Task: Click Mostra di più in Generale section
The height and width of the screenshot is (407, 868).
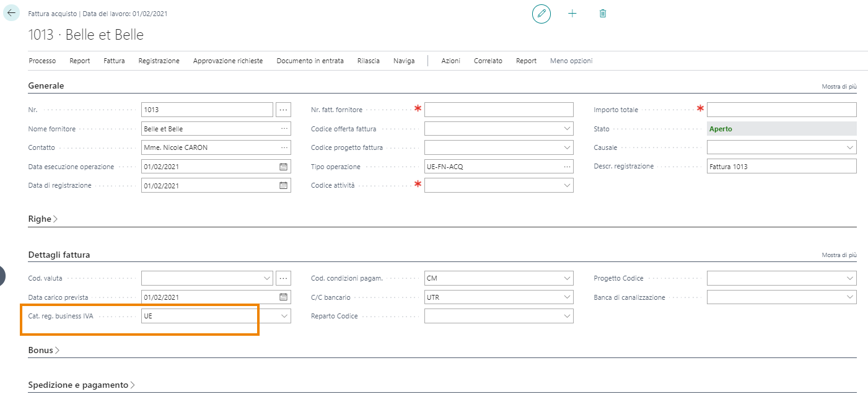Action: (839, 87)
